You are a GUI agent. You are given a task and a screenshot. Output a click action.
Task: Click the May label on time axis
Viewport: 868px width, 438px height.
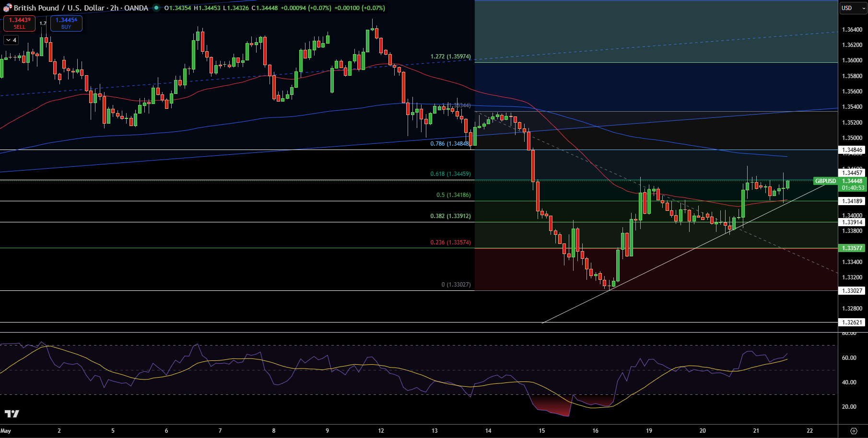[6, 431]
